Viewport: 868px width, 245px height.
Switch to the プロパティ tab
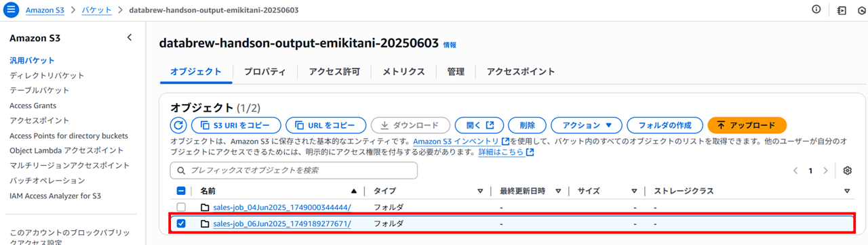(x=264, y=72)
